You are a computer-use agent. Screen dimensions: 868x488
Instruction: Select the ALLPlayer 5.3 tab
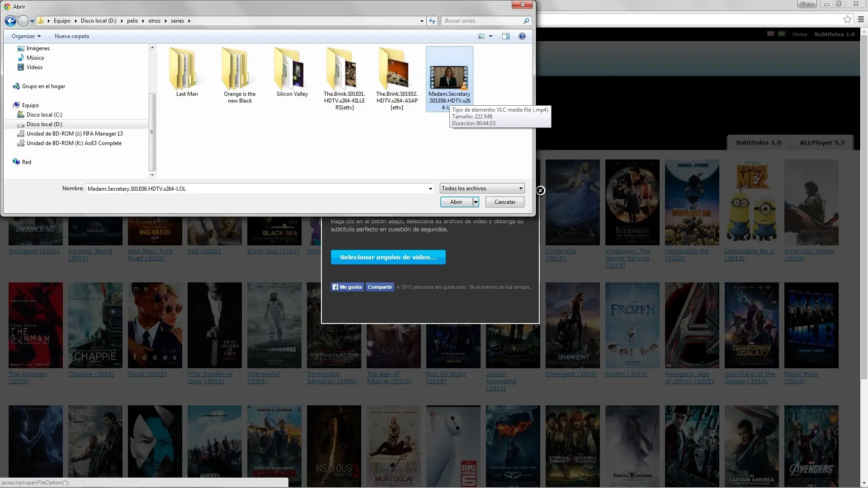pos(822,142)
